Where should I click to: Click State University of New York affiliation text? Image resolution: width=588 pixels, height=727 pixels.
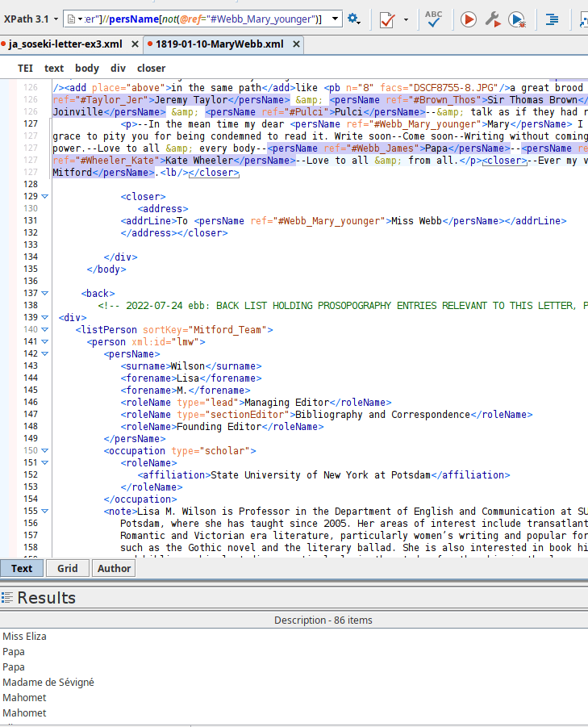[321, 474]
